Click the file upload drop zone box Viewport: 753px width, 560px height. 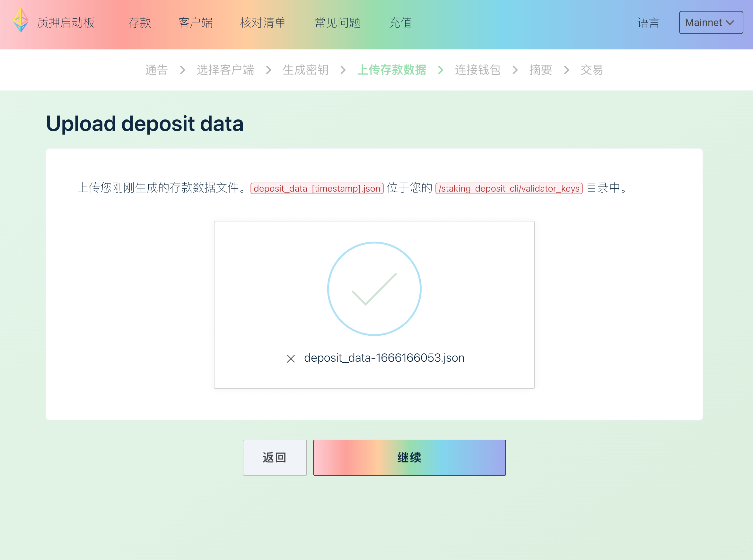click(374, 305)
